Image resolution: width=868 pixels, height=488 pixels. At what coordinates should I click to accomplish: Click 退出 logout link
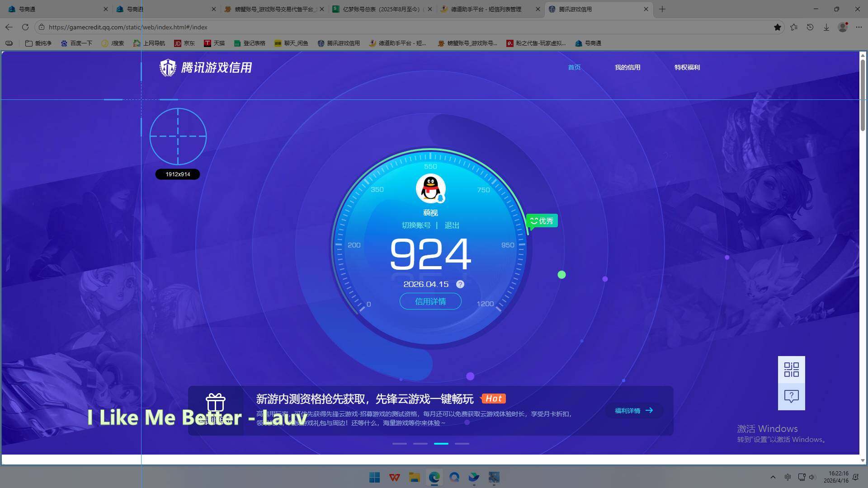452,225
